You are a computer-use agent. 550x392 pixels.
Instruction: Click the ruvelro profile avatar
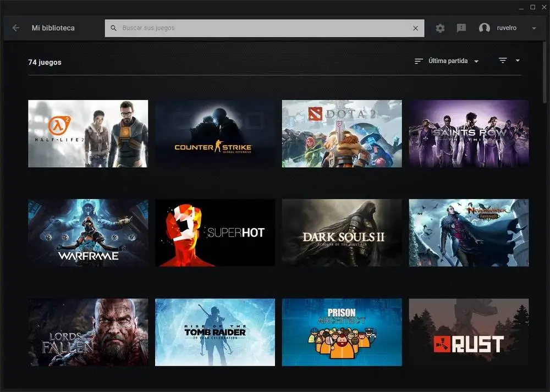pyautogui.click(x=485, y=28)
